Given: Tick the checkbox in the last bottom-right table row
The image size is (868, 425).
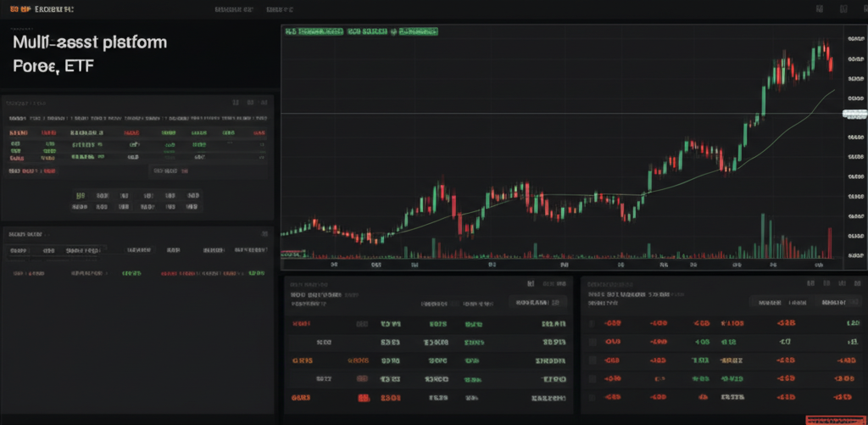Looking at the screenshot, I should 593,397.
